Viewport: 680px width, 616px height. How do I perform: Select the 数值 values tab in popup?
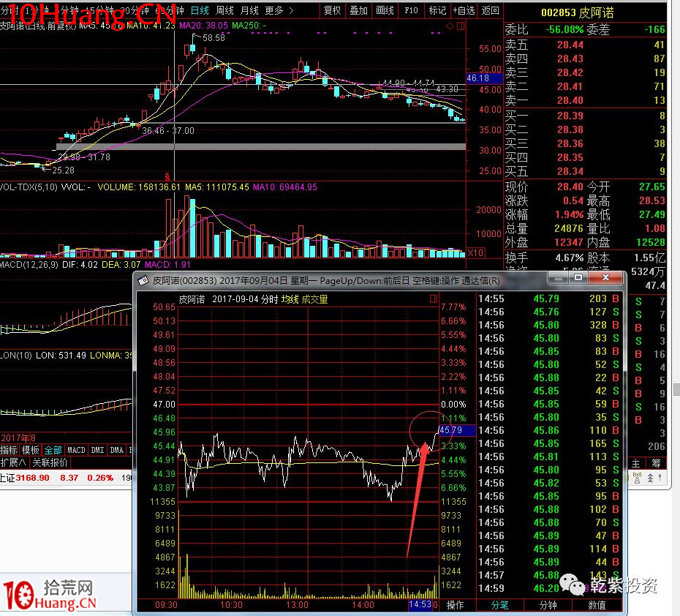(x=597, y=605)
